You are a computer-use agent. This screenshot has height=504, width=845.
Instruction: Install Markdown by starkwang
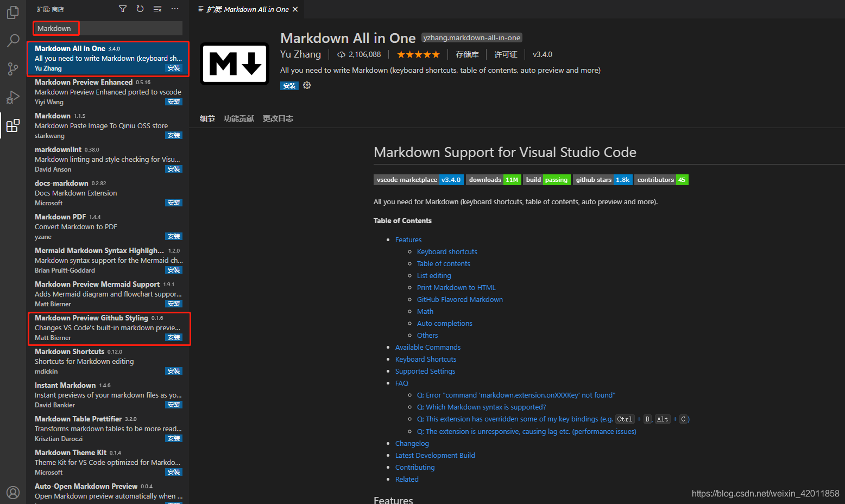click(x=174, y=135)
